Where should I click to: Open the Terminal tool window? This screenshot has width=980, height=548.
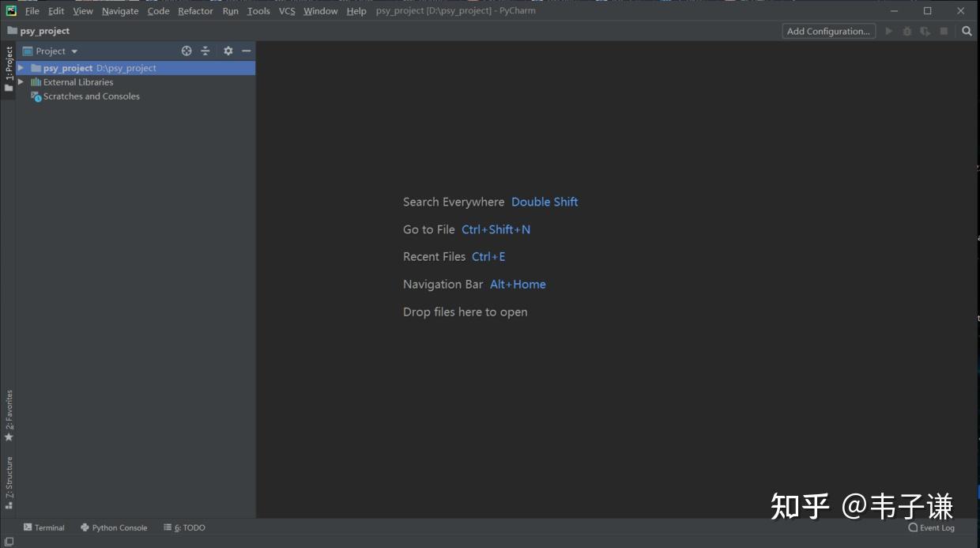43,527
